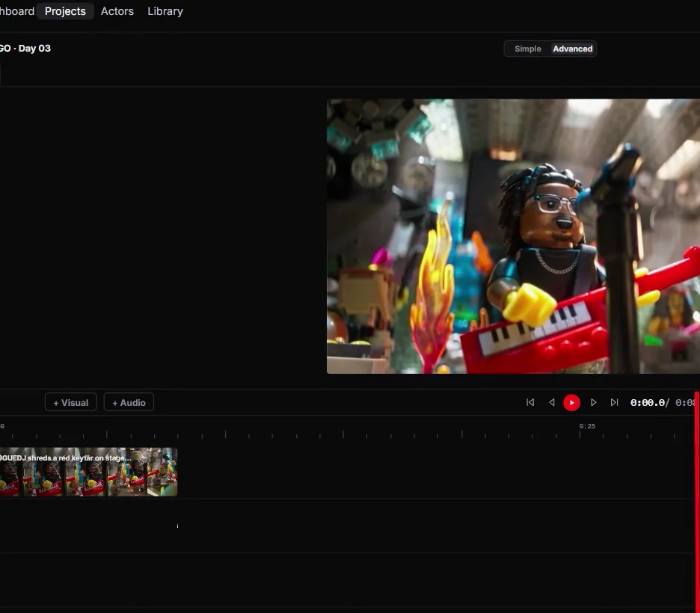Click the Day 03 project title
Image resolution: width=700 pixels, height=613 pixels.
(25, 48)
